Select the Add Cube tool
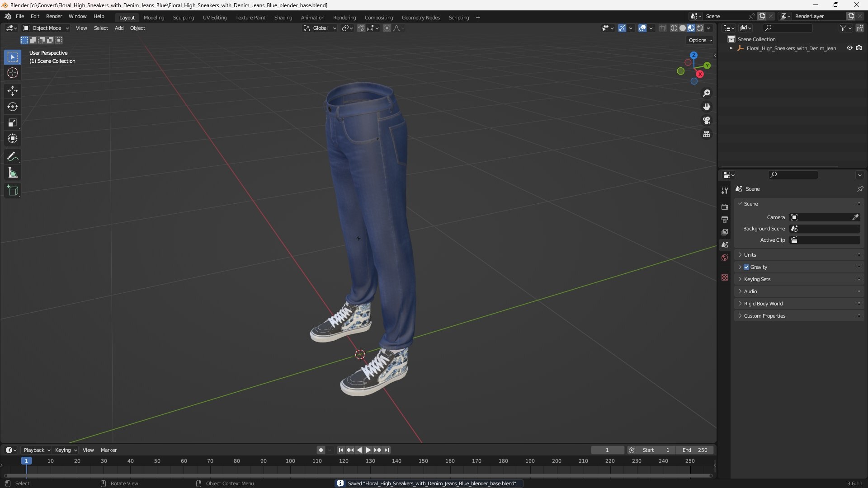This screenshot has height=488, width=868. [13, 191]
